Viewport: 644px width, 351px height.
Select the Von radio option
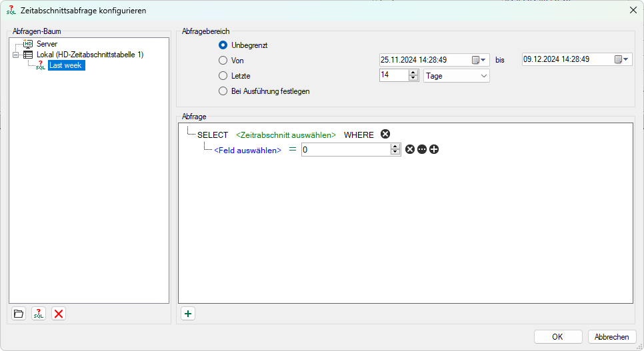pyautogui.click(x=223, y=61)
